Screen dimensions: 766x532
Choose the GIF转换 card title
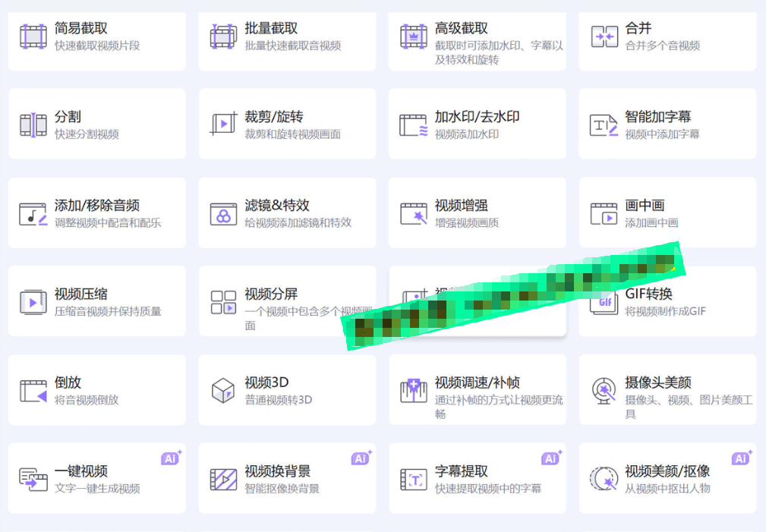coord(648,294)
